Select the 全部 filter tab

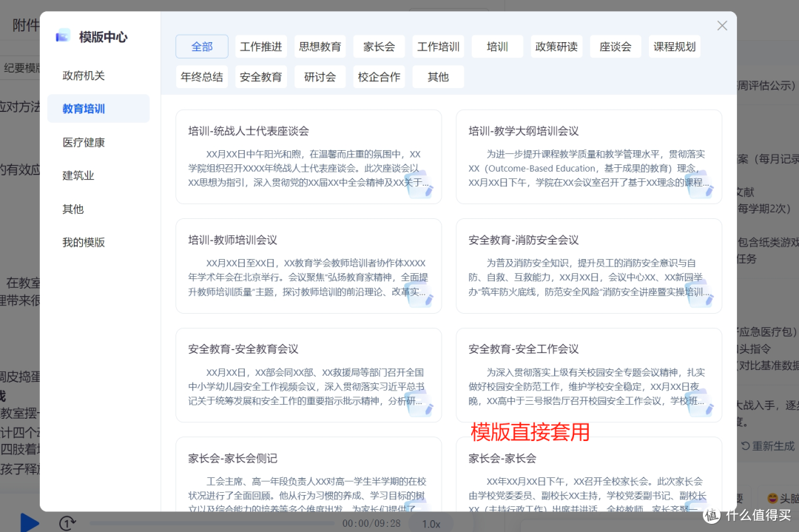click(x=202, y=47)
